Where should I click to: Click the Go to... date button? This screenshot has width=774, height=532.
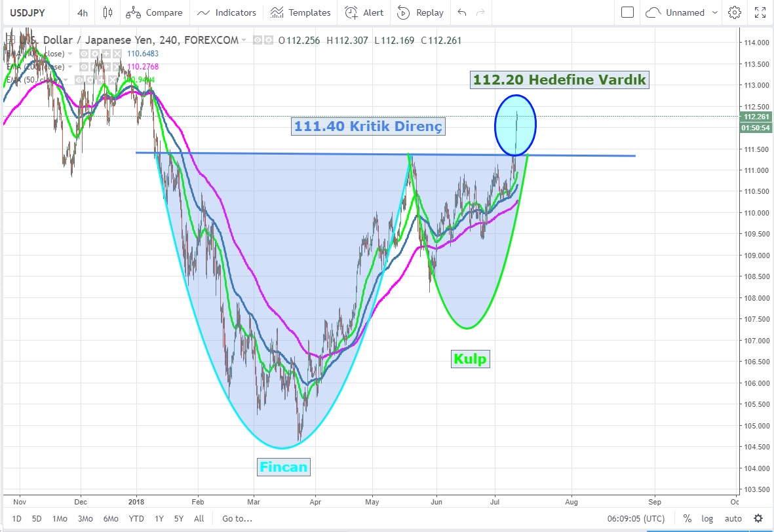point(237,518)
